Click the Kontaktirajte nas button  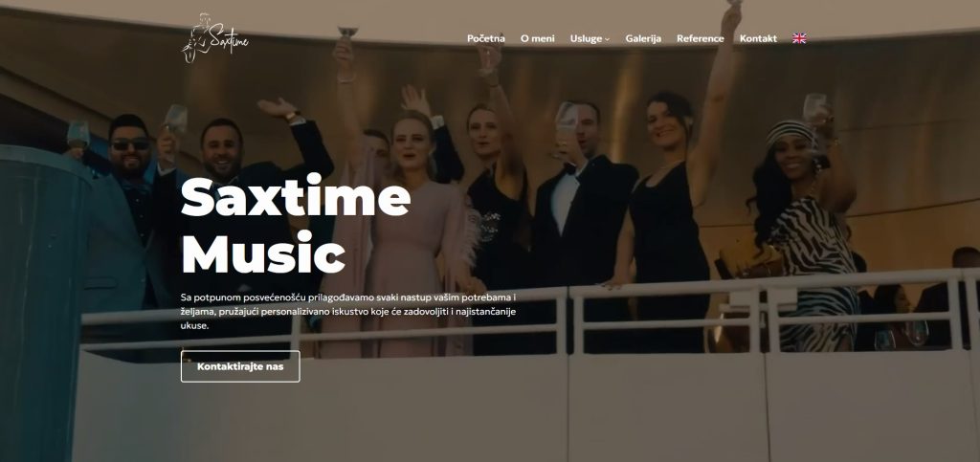click(x=240, y=366)
